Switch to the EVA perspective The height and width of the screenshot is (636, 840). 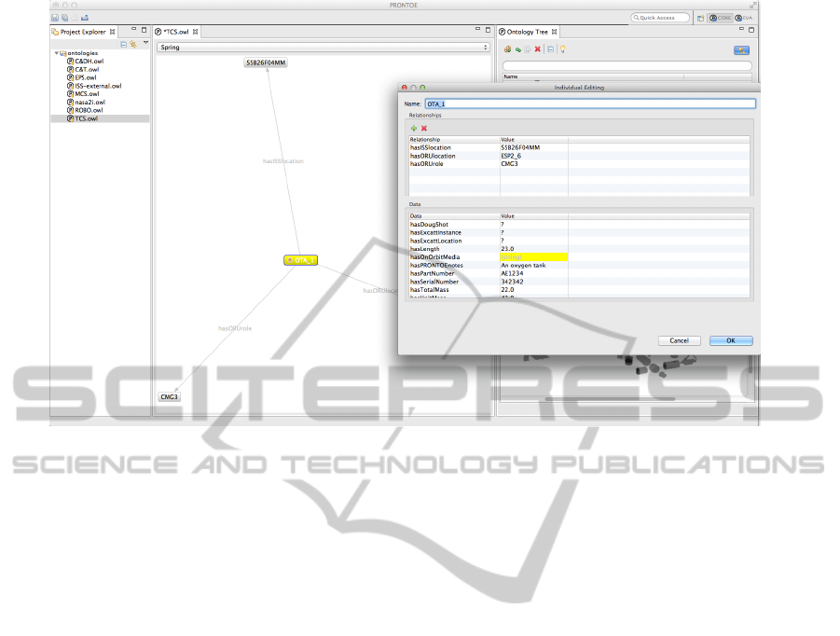(x=744, y=18)
